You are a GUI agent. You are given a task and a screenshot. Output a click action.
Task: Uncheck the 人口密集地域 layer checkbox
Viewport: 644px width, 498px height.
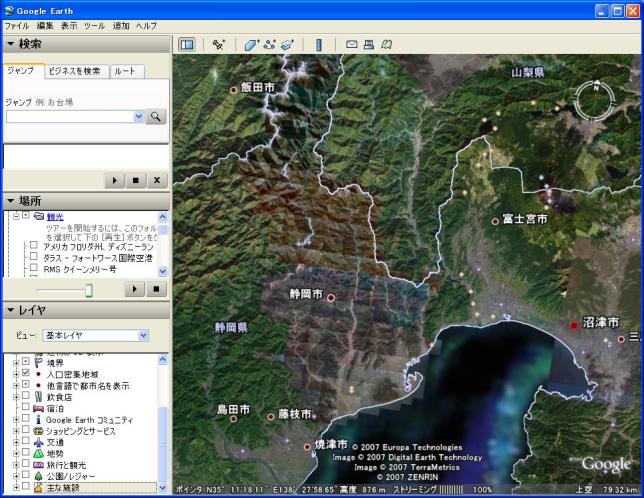[x=26, y=373]
